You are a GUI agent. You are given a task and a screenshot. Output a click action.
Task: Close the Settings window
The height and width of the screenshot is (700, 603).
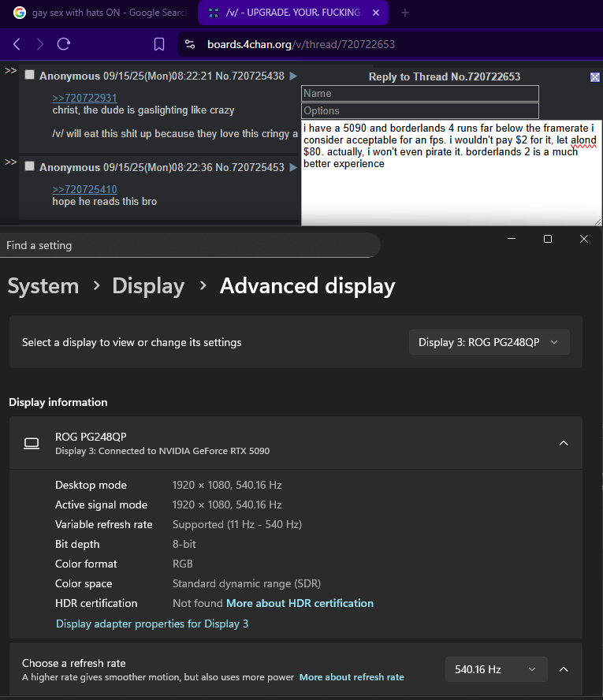click(x=584, y=239)
